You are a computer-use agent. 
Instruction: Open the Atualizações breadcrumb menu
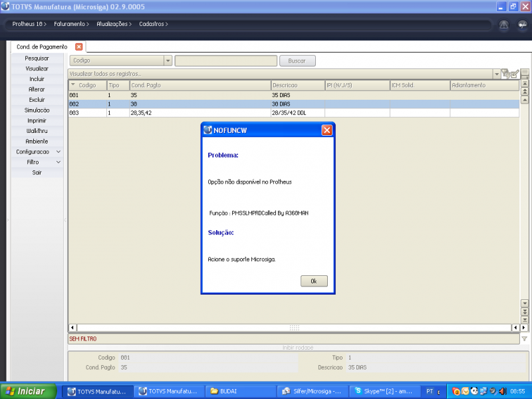click(x=114, y=24)
